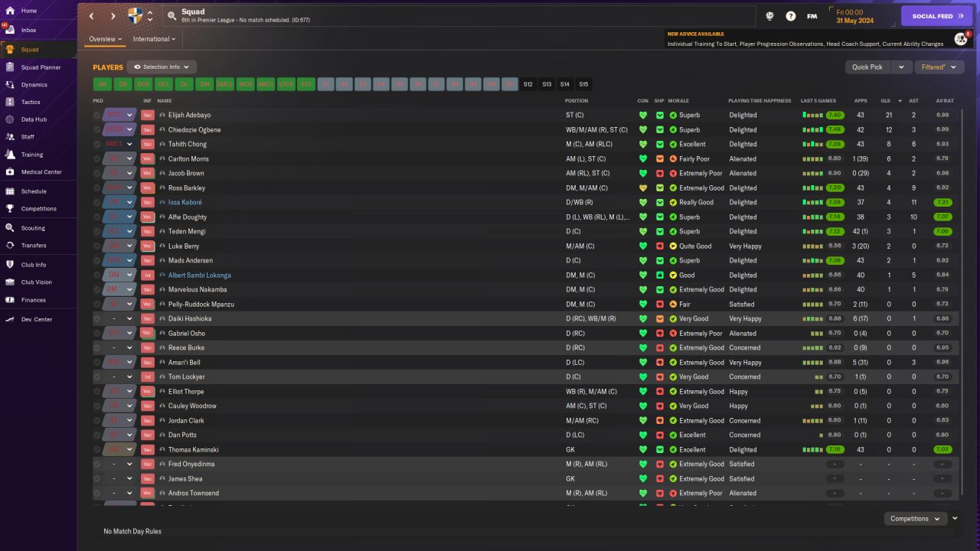
Task: Select the Squad item in sidebar
Action: pos(38,50)
